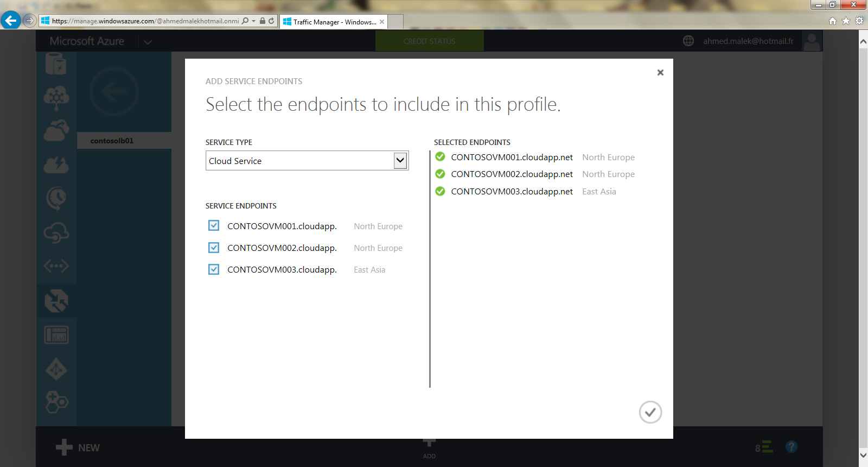Expand the chevron next to Microsoft Azure
The image size is (868, 467).
tap(148, 42)
